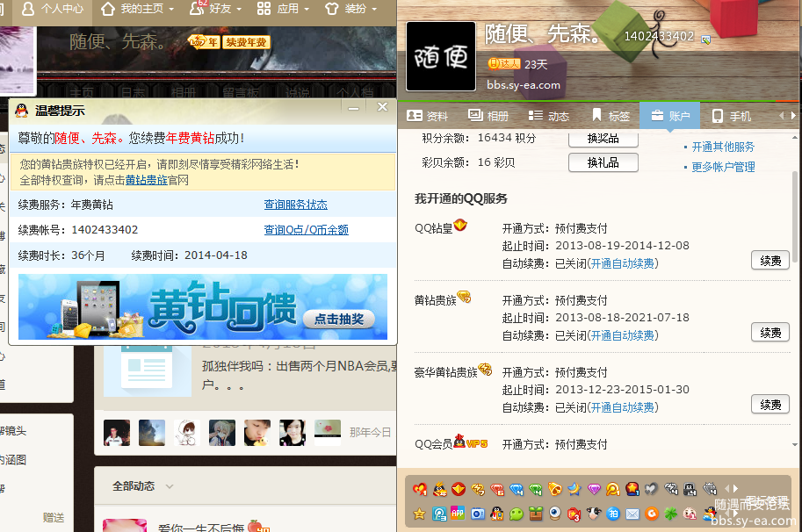Expand the 我的主页 dropdown menu
This screenshot has height=532, width=802.
pyautogui.click(x=171, y=9)
